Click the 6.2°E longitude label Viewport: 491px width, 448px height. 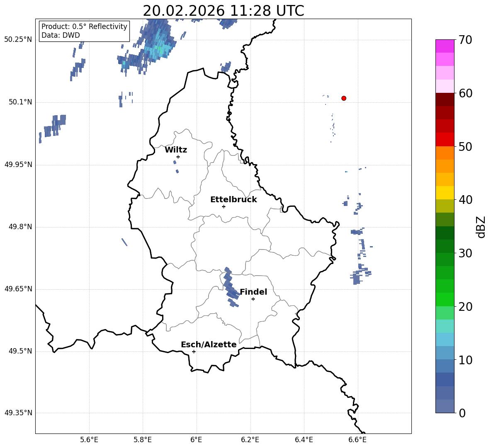250,440
